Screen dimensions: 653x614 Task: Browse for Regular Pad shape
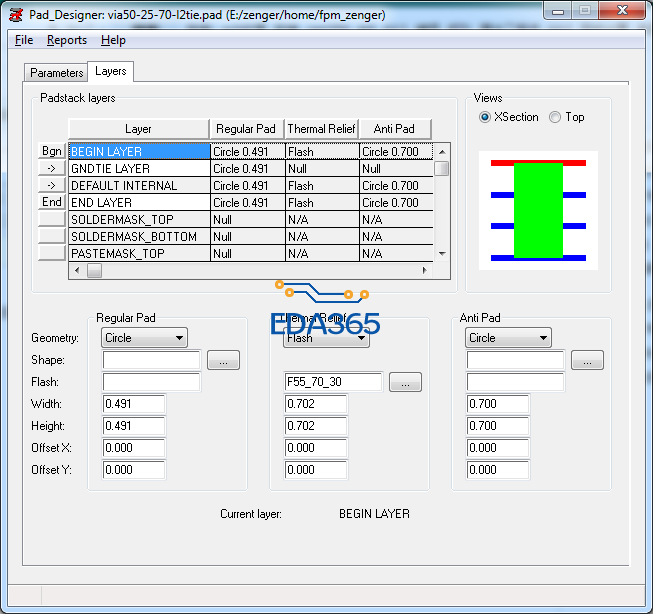[x=223, y=360]
